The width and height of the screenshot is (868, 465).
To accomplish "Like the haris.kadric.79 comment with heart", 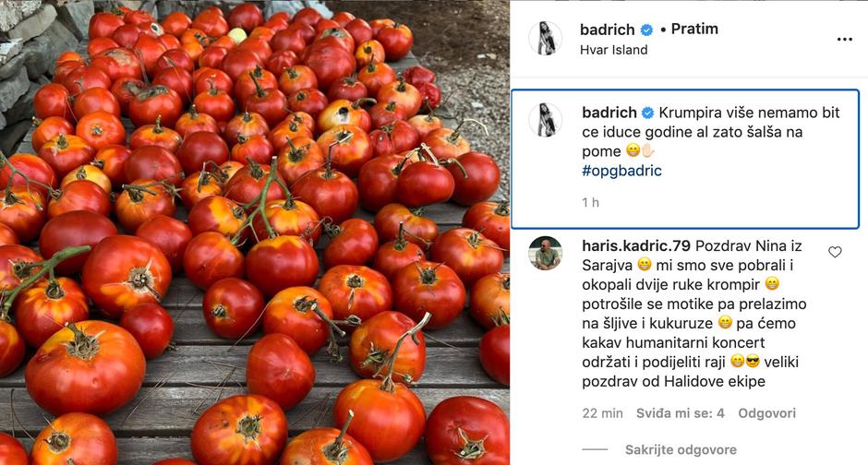I will (x=835, y=252).
